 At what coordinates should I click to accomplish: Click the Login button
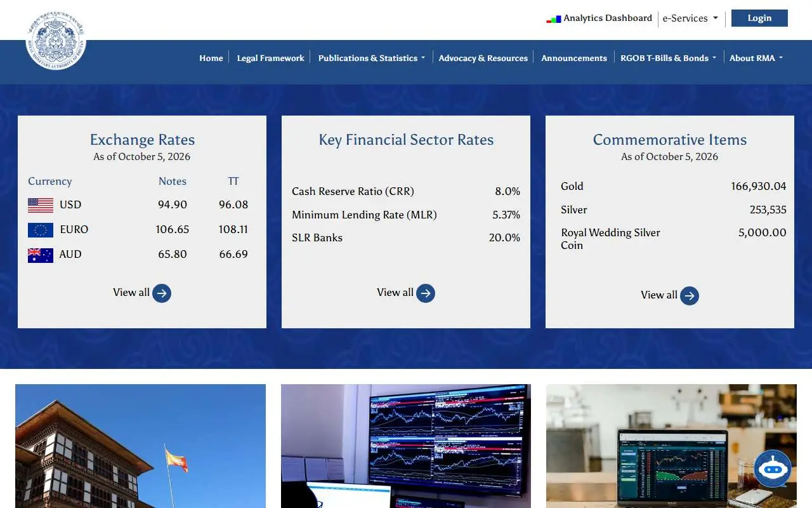(759, 18)
